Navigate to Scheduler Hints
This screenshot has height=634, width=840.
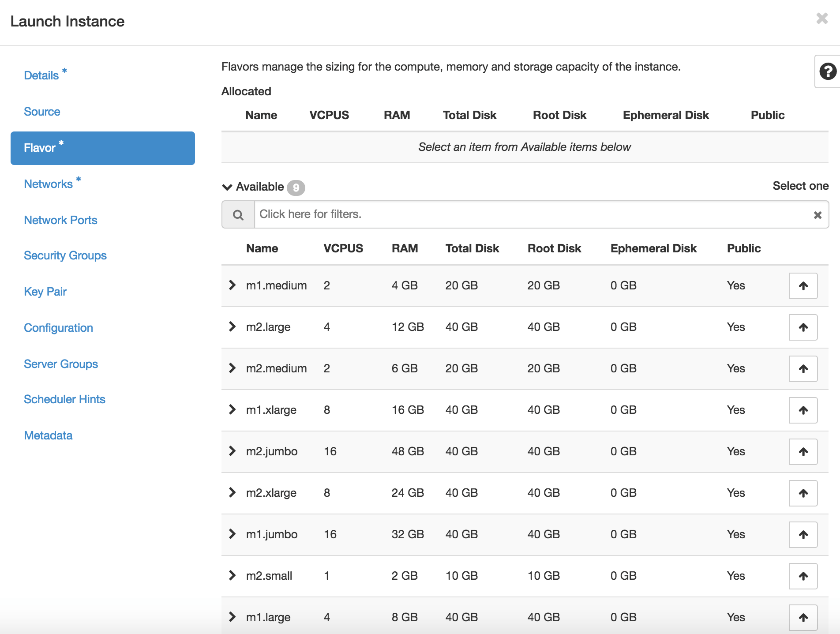click(64, 399)
